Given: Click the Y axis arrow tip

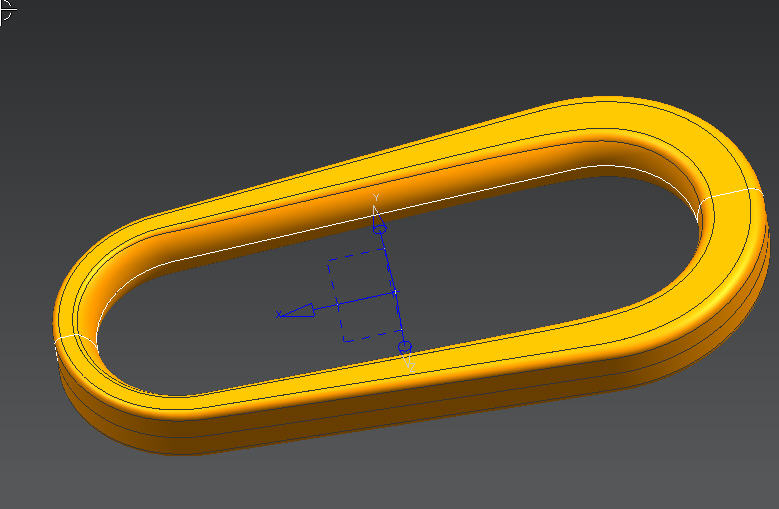Looking at the screenshot, I should [x=376, y=212].
